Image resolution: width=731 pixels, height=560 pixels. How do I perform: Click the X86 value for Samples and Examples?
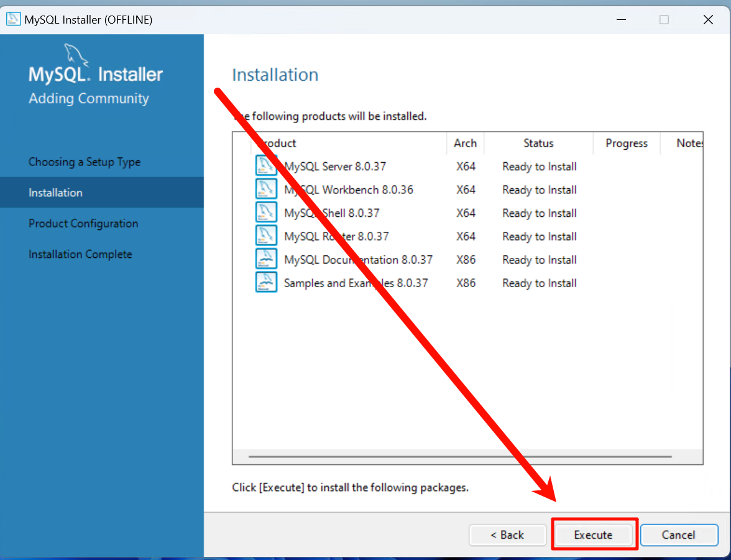466,283
